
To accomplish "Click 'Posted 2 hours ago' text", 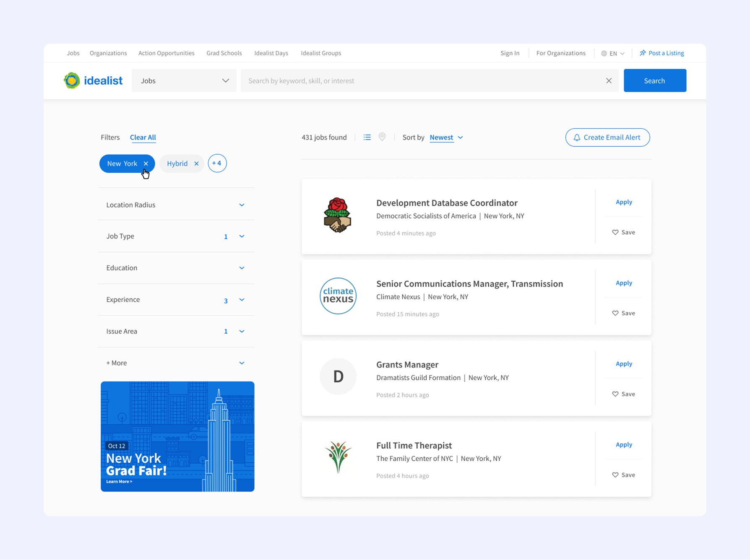I will tap(402, 395).
